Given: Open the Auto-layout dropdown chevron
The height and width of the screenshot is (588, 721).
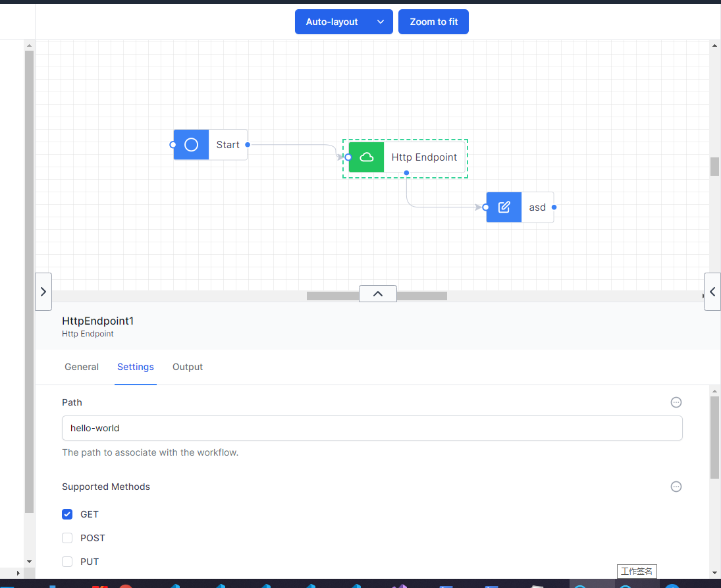Looking at the screenshot, I should pos(381,22).
